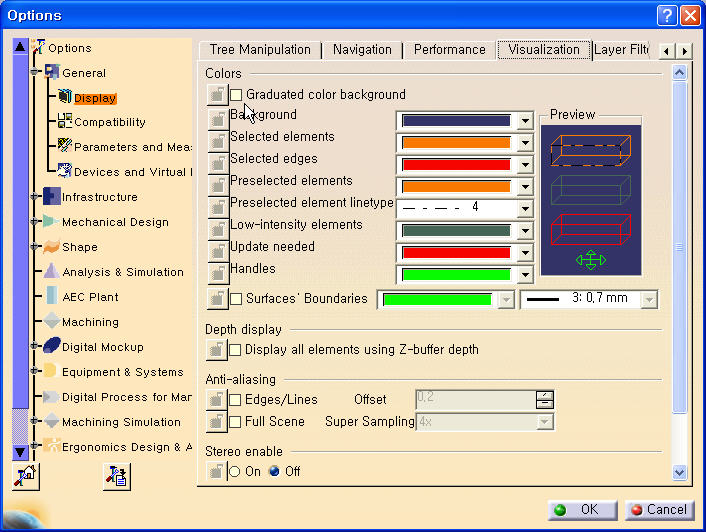The image size is (706, 532).
Task: Click the lock icon beside Background color
Action: 217,118
